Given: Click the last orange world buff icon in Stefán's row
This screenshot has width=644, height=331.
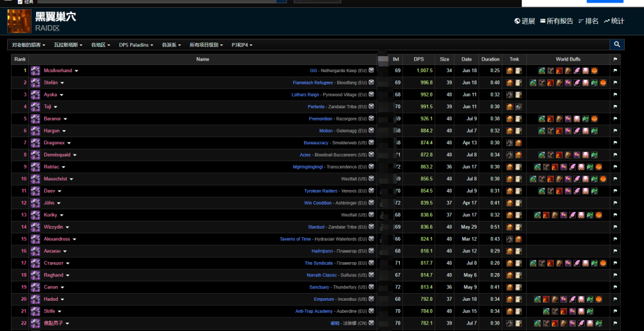Looking at the screenshot, I should point(603,82).
